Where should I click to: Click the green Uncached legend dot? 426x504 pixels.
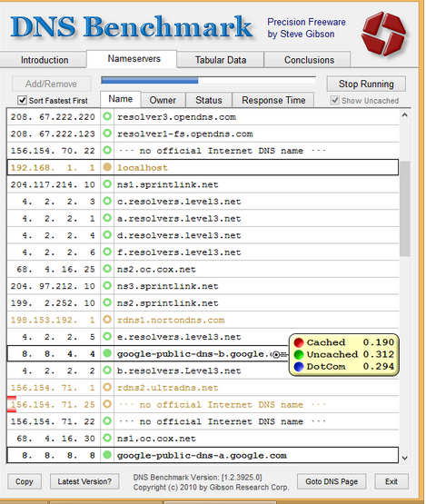[x=299, y=354]
